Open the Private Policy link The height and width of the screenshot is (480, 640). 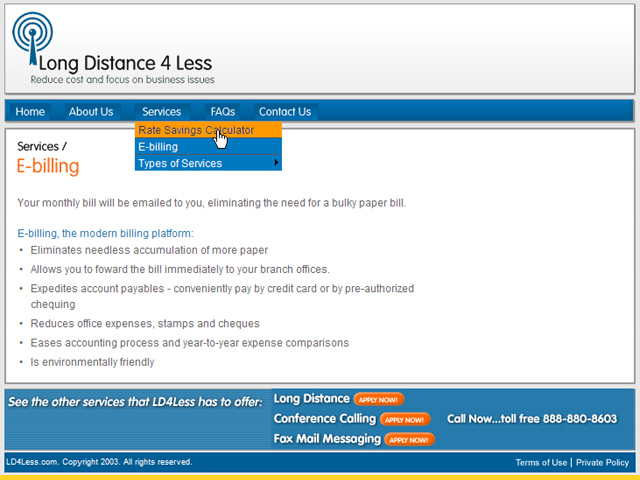[602, 462]
